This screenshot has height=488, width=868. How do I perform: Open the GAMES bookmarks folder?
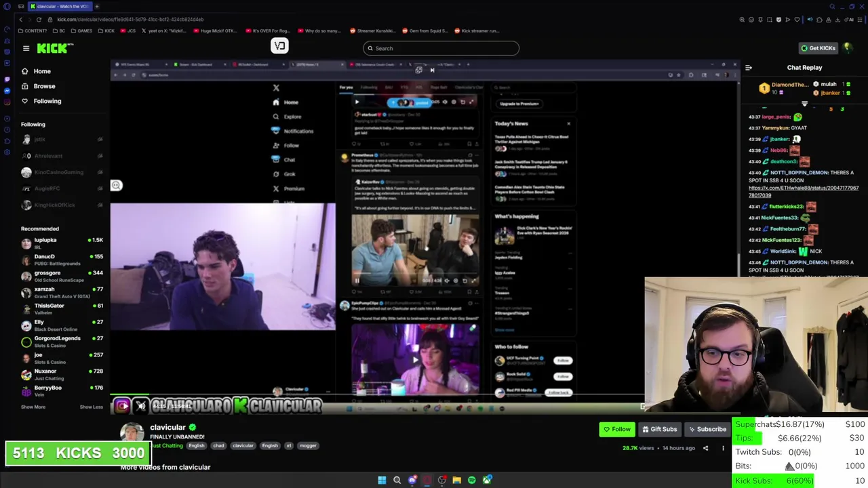[81, 30]
